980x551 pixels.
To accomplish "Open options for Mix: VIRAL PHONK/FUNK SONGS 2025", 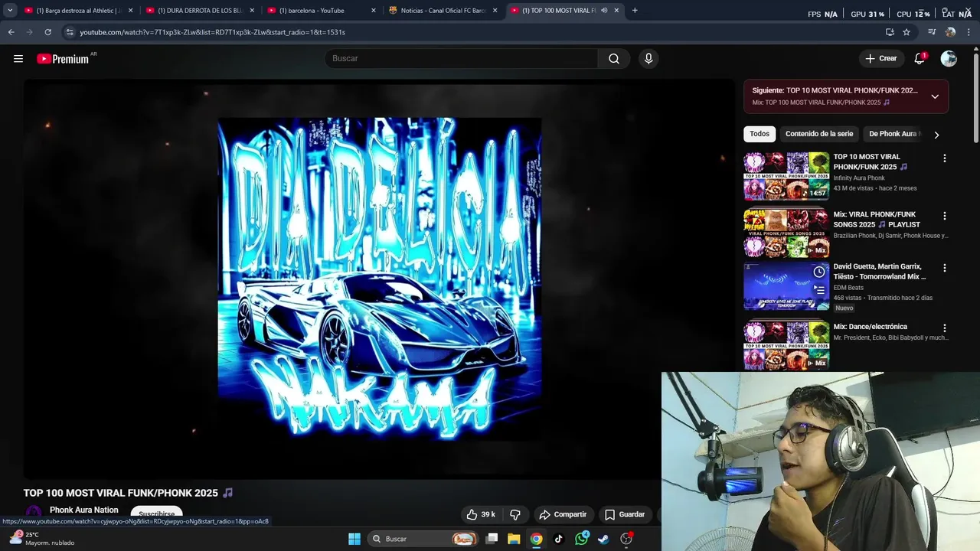I will (x=944, y=216).
